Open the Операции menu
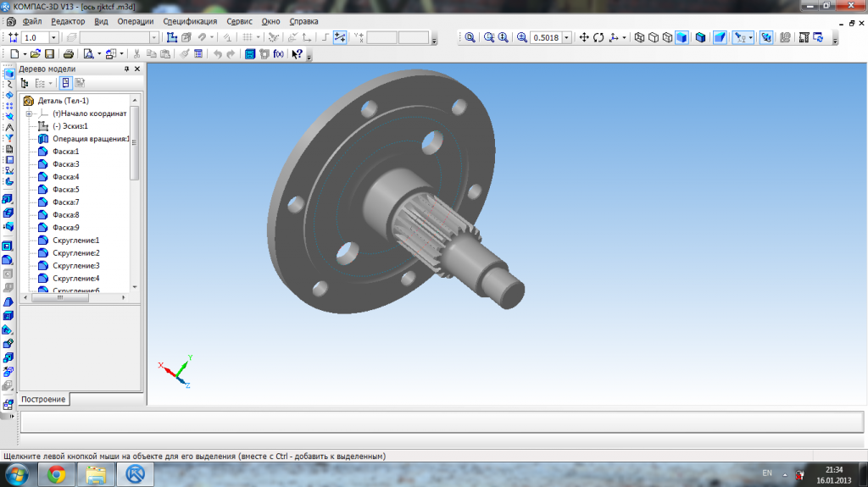 [x=136, y=21]
